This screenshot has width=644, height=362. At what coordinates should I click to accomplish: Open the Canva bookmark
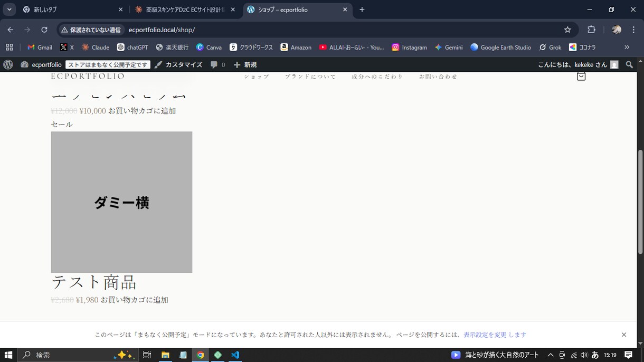click(x=209, y=47)
